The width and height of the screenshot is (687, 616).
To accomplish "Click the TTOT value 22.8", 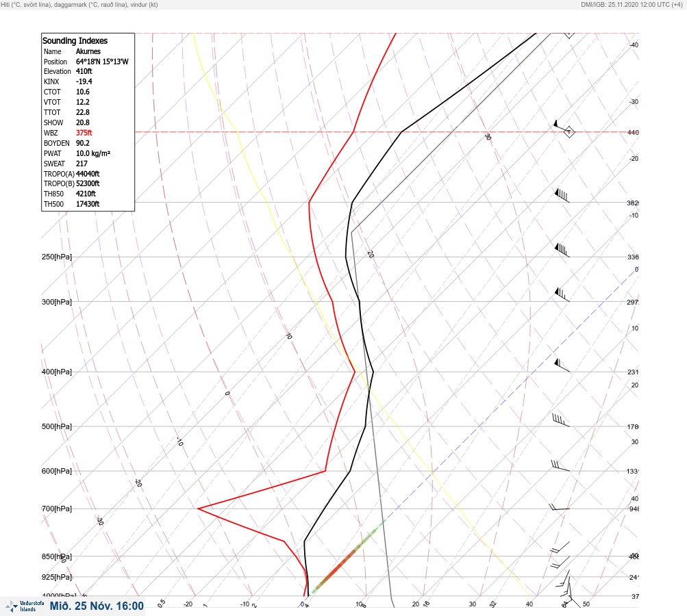I will pos(83,112).
